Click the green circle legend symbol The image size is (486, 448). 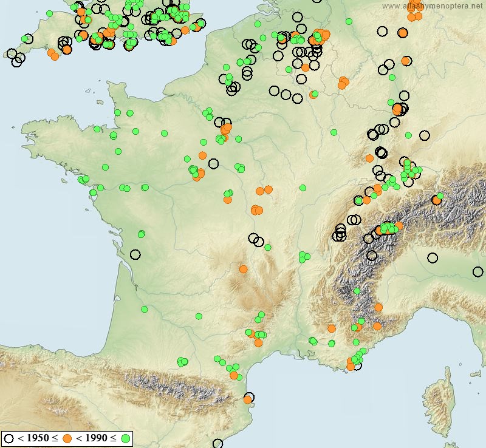[126, 439]
